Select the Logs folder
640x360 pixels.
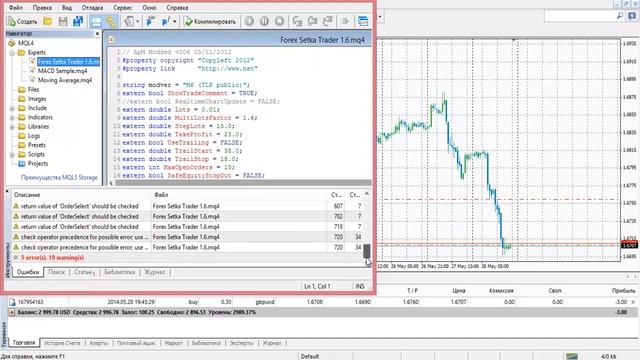point(34,136)
